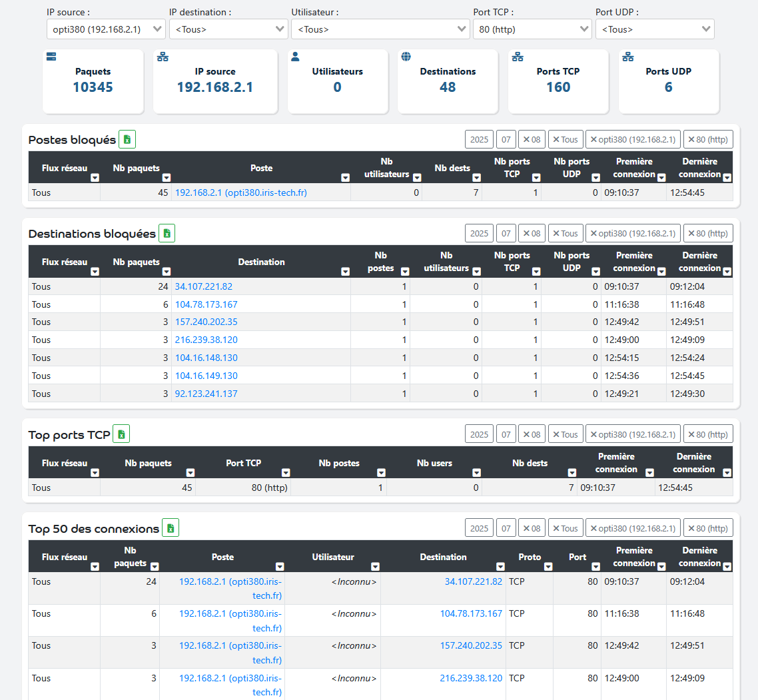Click the Destinations 48 counter value
The height and width of the screenshot is (700, 758).
coord(448,87)
